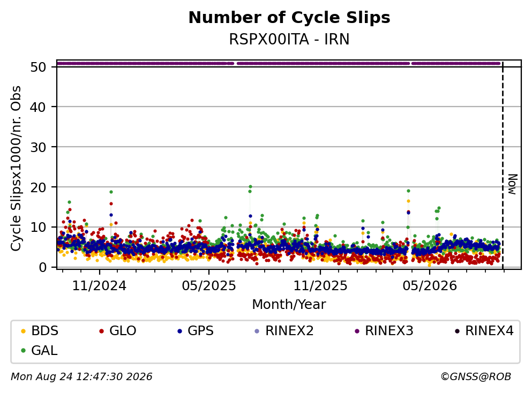Click the chart title Number of Cycle Slips

tap(289, 18)
